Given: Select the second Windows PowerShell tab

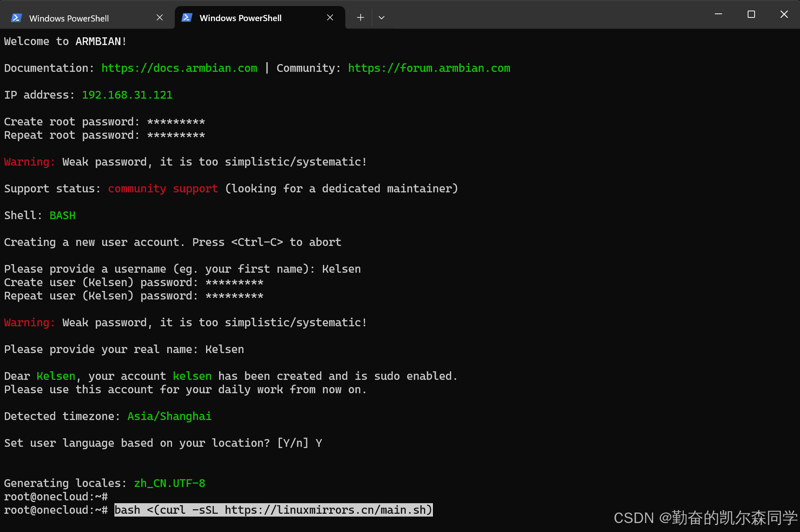Looking at the screenshot, I should pyautogui.click(x=240, y=18).
